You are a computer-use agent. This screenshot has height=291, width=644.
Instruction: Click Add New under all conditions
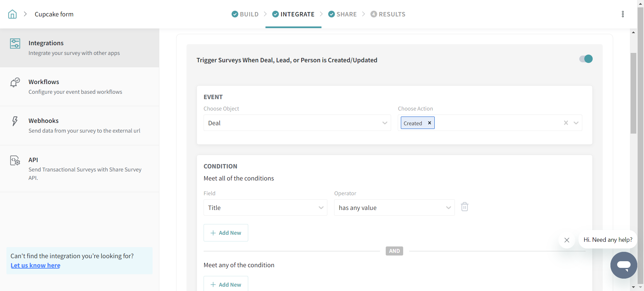coord(226,233)
